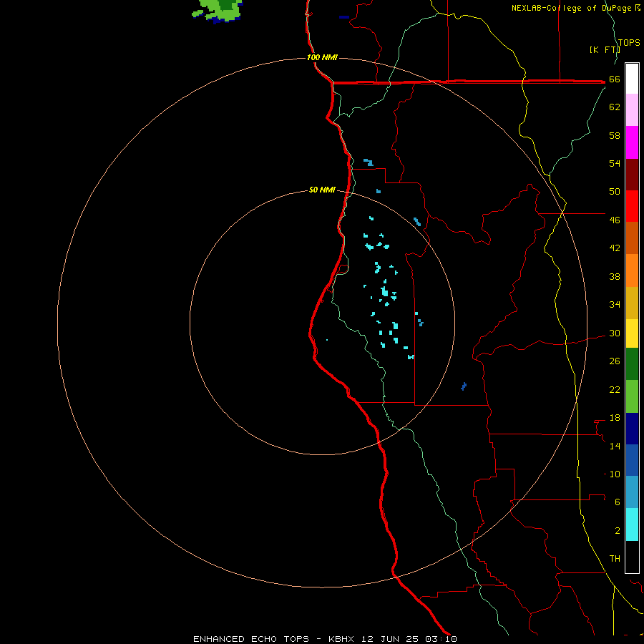
Task: Click the ENHANCED ECHO TOPS caption
Action: click(251, 639)
